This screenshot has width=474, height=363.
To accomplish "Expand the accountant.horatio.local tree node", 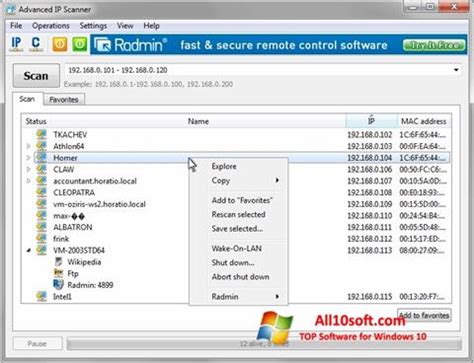I will tap(29, 181).
